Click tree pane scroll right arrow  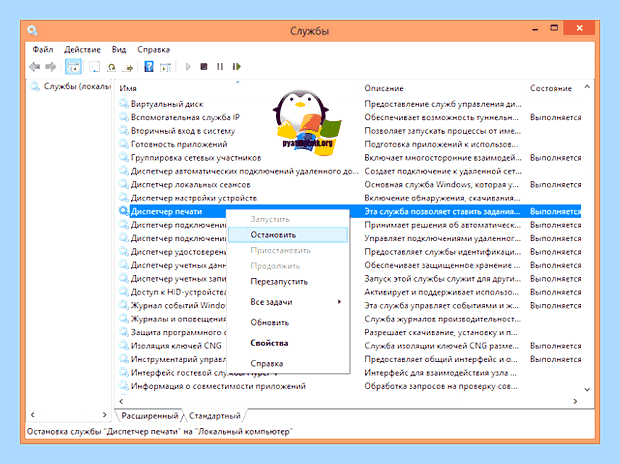point(104,415)
